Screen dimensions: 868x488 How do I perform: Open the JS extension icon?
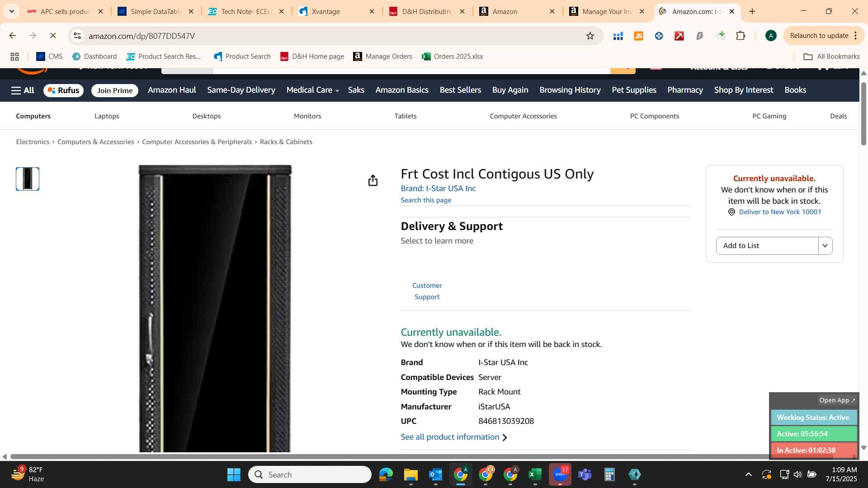click(x=638, y=36)
